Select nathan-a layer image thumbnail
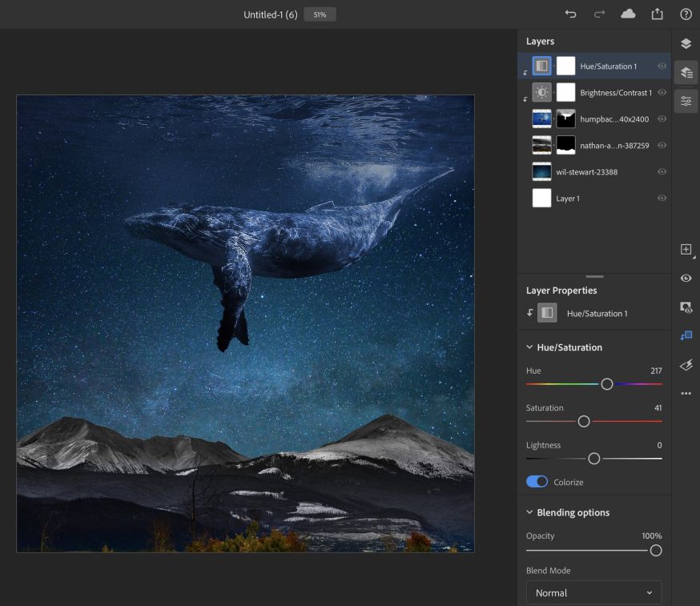Screen dimensions: 700x606 coord(542,145)
